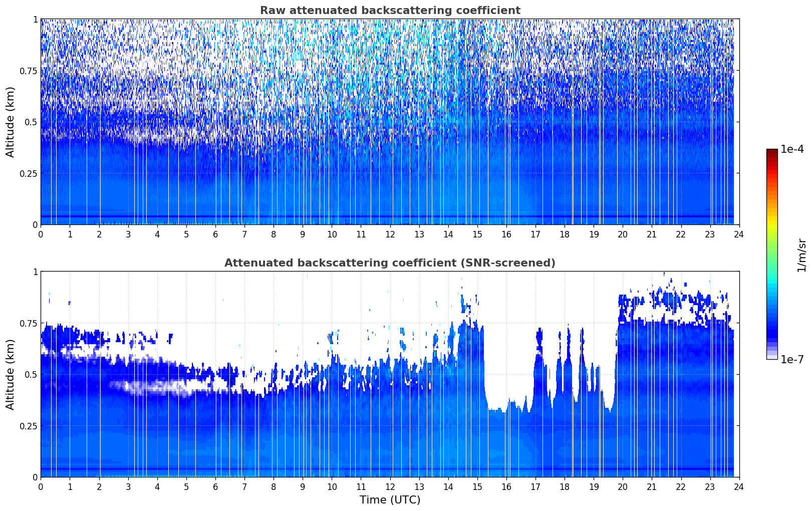Click time tick "24" on the raw plot

739,234
